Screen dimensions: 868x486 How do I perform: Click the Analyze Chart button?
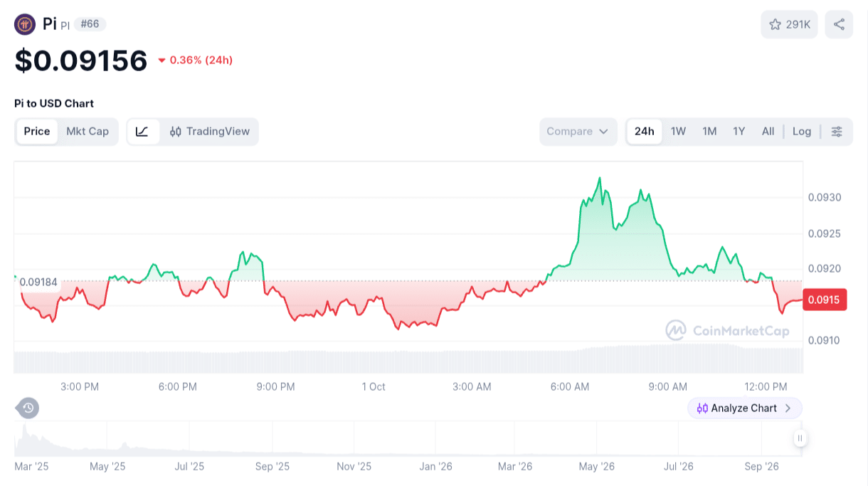[x=745, y=408]
